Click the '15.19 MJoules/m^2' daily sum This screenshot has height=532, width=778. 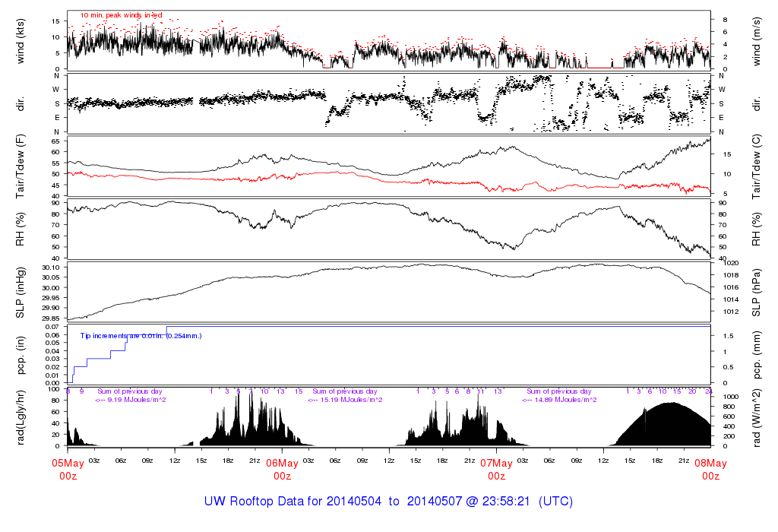coord(352,400)
